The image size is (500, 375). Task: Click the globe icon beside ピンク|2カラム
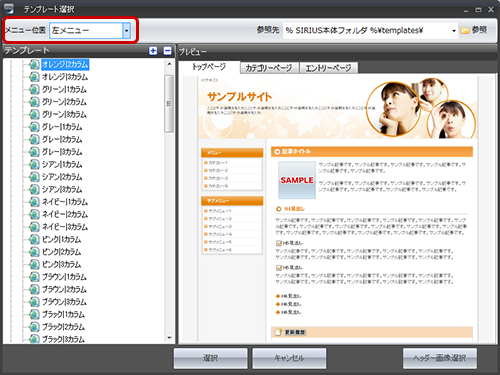(x=34, y=252)
